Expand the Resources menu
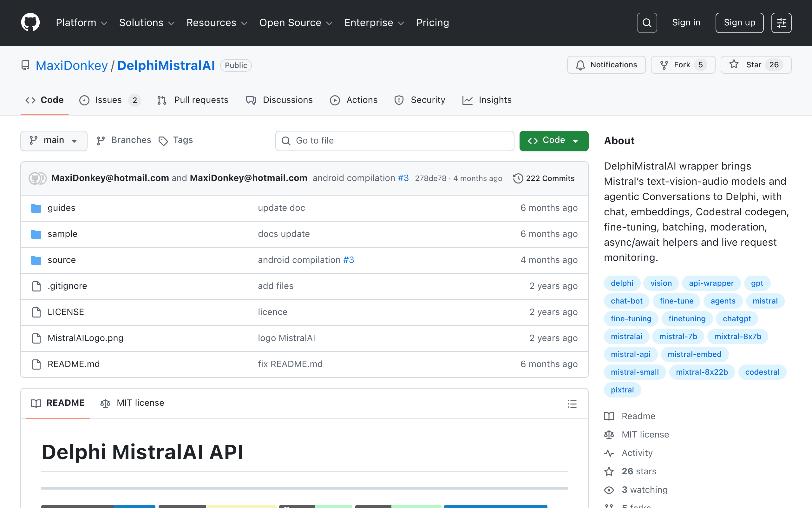 217,23
